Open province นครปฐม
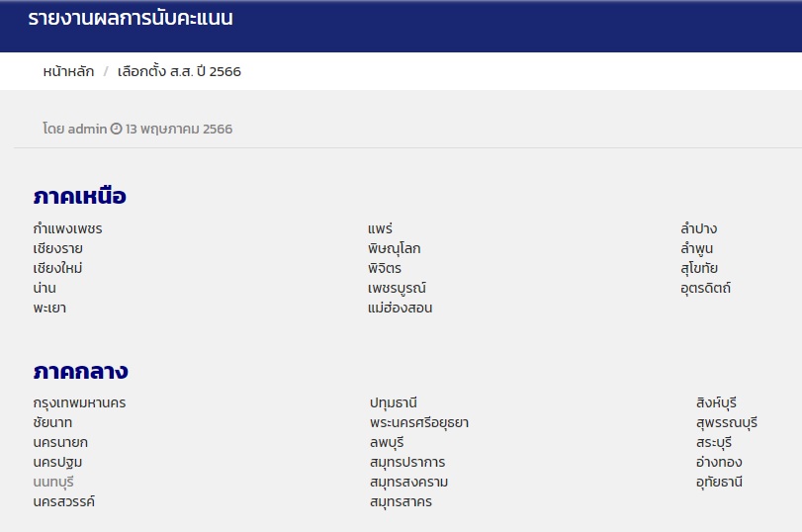Screen dimensions: 802x532 [x=57, y=463]
